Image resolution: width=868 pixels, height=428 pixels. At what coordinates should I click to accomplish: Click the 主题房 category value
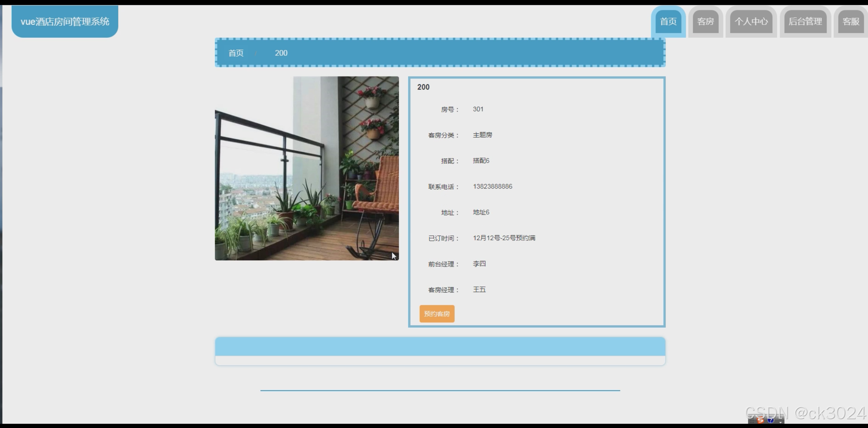482,135
